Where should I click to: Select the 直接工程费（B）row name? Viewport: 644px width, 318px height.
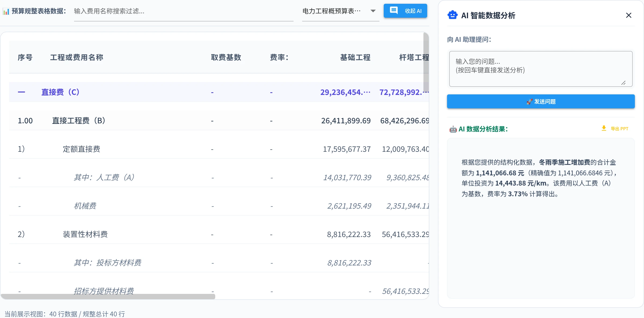79,121
